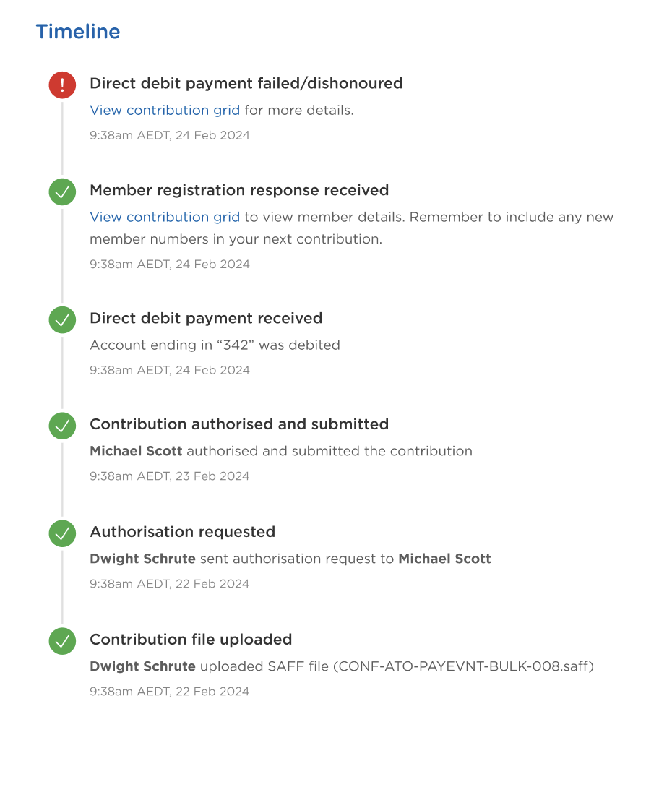Screen dimensions: 672x808
Task: Select the Timeline heading
Action: 78,31
